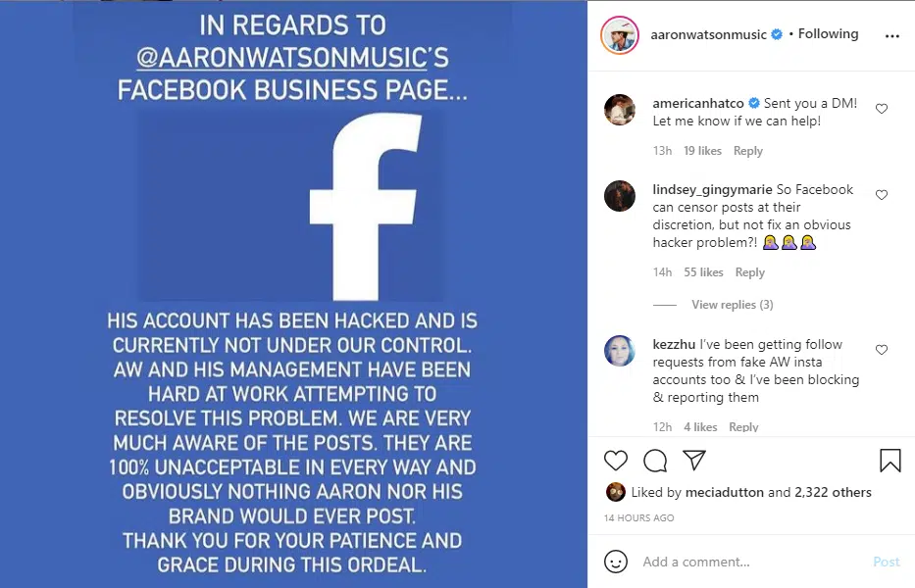Open the three-dot more options menu
This screenshot has width=915, height=588.
[891, 35]
